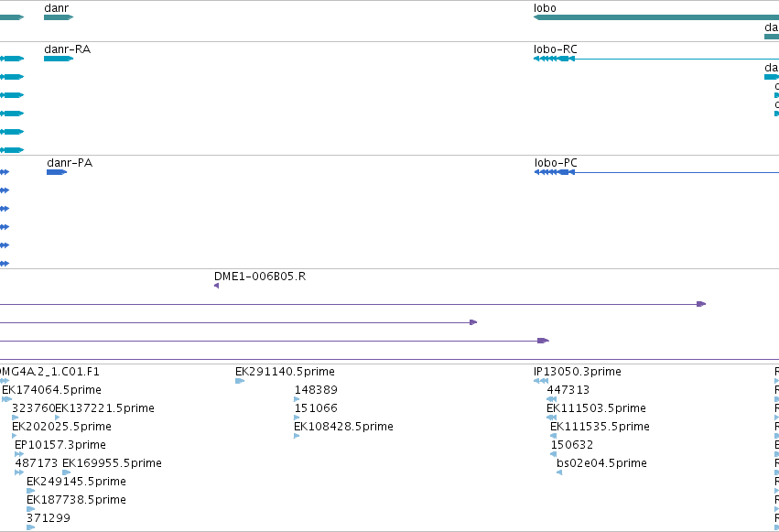Select the danr-RA transcript glyph

coord(59,59)
